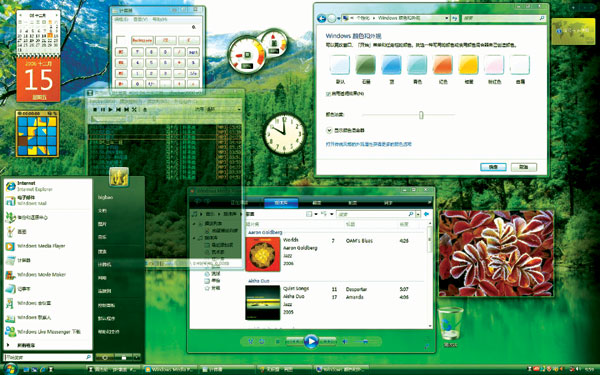Screen dimensions: 600x375
Task: Launch Windows Media Player from Start menu
Action: [35, 246]
